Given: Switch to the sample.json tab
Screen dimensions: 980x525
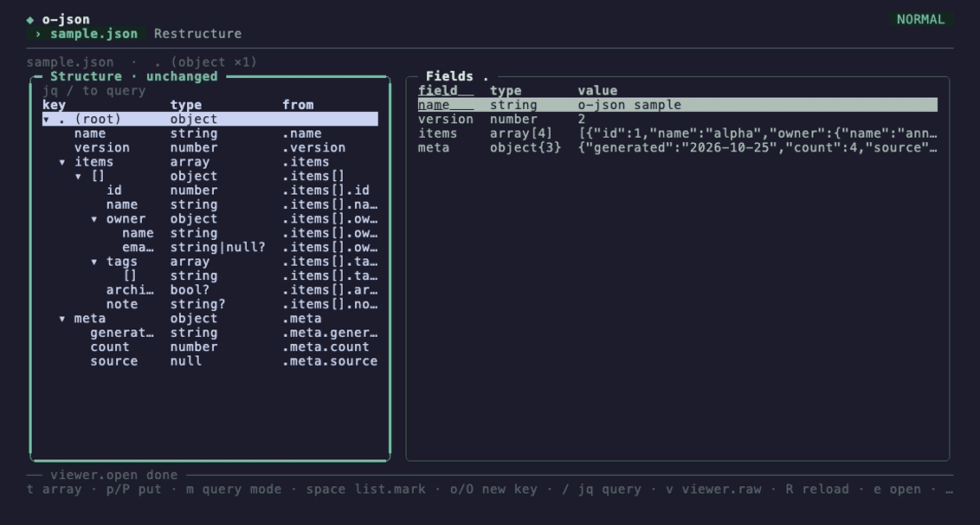Looking at the screenshot, I should click(x=87, y=34).
